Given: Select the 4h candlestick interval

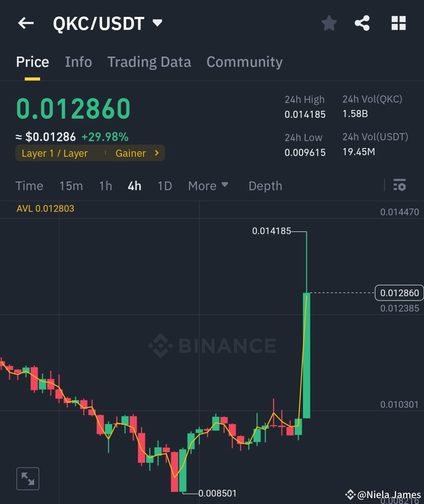Looking at the screenshot, I should click(134, 185).
